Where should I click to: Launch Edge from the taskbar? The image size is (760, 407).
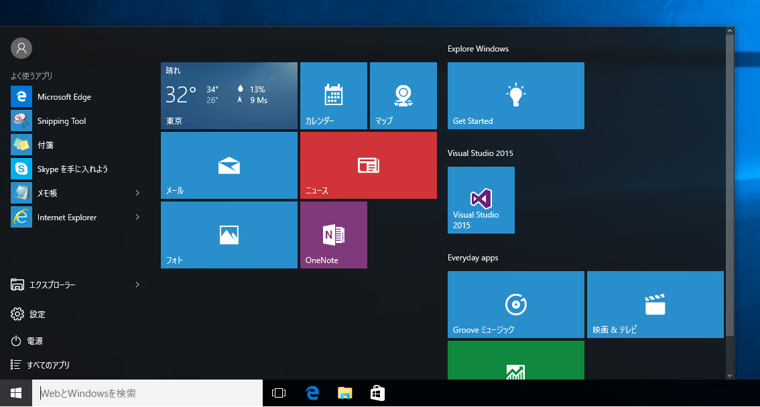313,393
